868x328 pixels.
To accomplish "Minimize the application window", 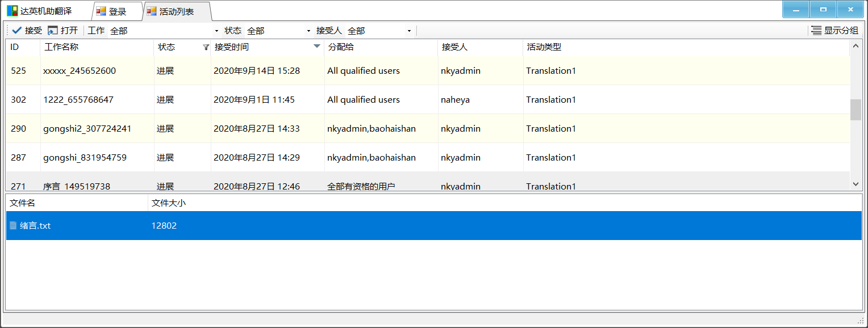I will pyautogui.click(x=796, y=10).
